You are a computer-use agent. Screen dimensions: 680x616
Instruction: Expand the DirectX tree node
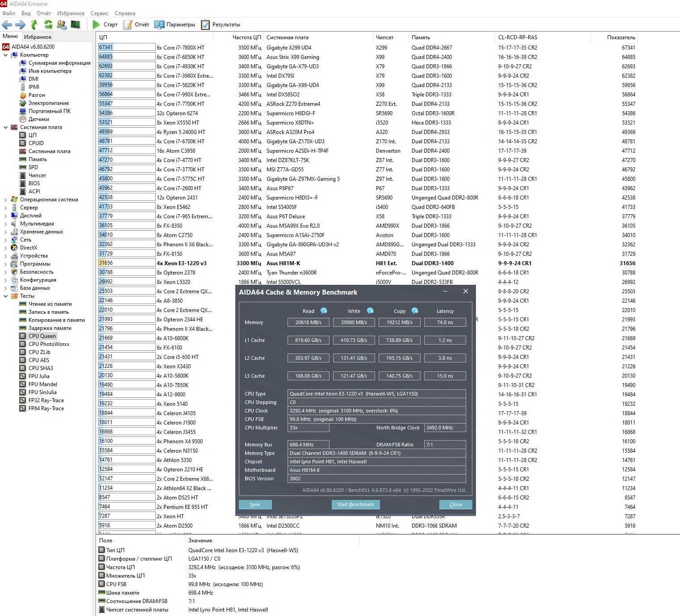[5, 248]
